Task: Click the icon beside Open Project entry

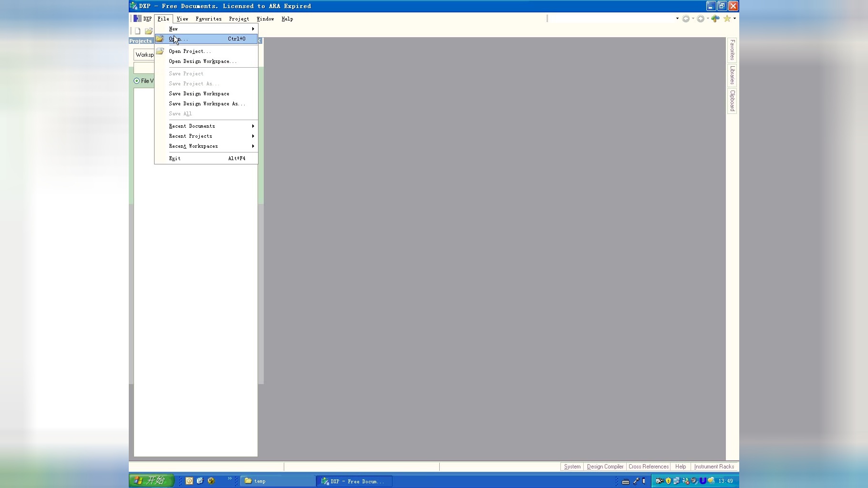Action: click(x=160, y=51)
